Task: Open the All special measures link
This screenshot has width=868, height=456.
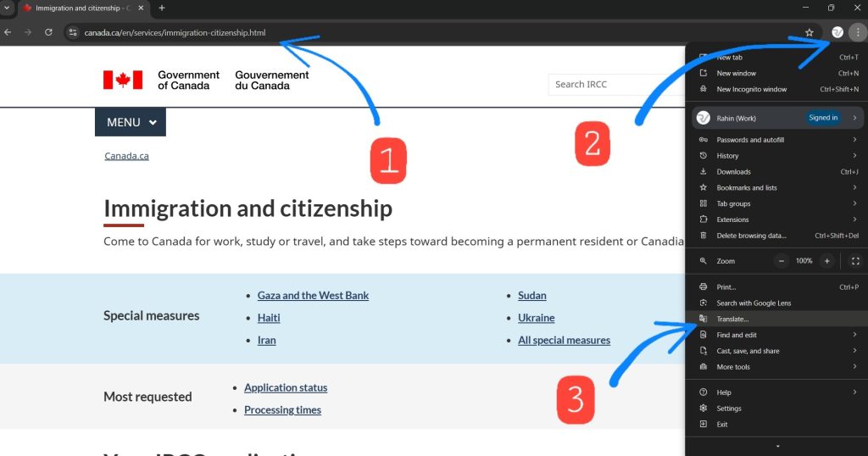Action: [x=564, y=341]
